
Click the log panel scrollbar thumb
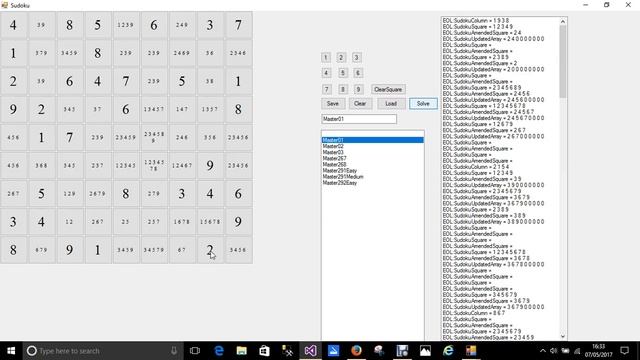(x=563, y=61)
